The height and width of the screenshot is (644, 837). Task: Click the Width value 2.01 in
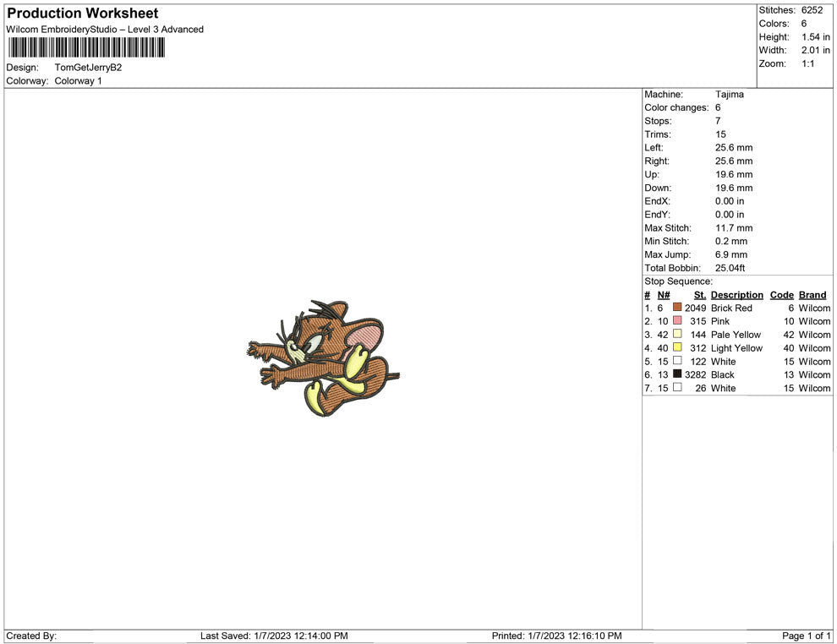pyautogui.click(x=816, y=50)
